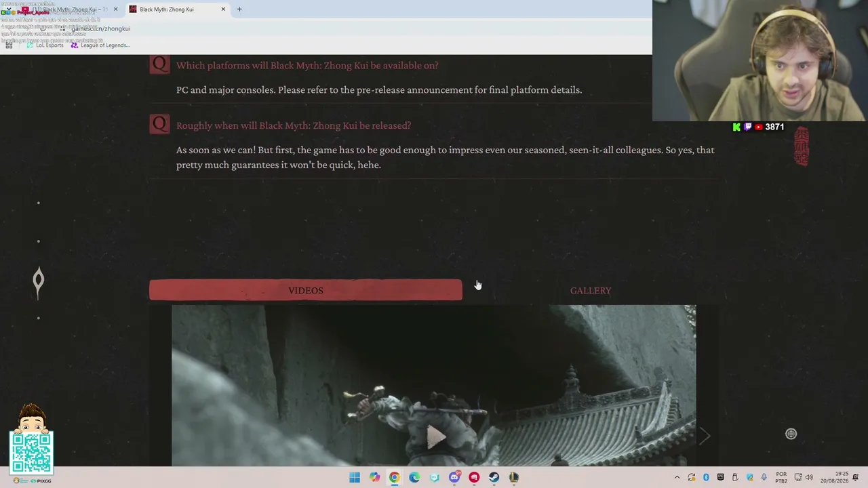Image resolution: width=868 pixels, height=488 pixels.
Task: Click the microphone tray icon
Action: [764, 477]
